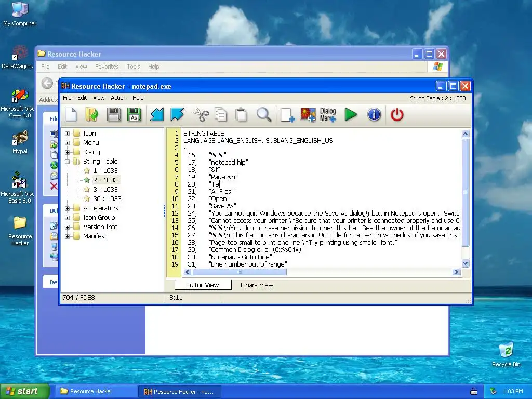The width and height of the screenshot is (532, 399).
Task: Expand the Accelerators tree node
Action: click(x=67, y=208)
